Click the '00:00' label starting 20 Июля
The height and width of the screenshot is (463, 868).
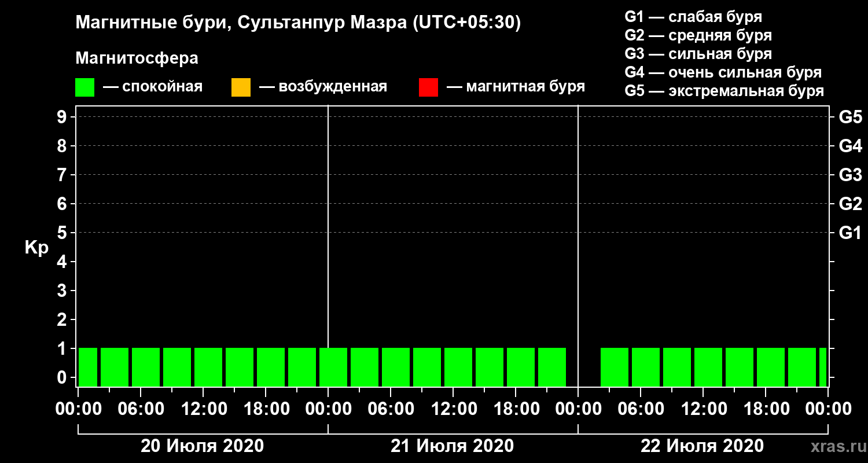click(78, 409)
